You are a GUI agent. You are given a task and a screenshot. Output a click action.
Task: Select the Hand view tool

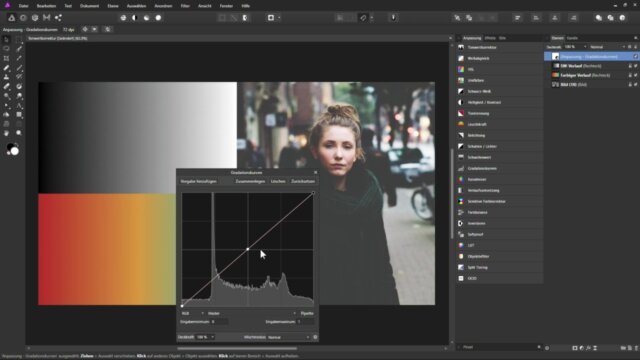coord(6,133)
